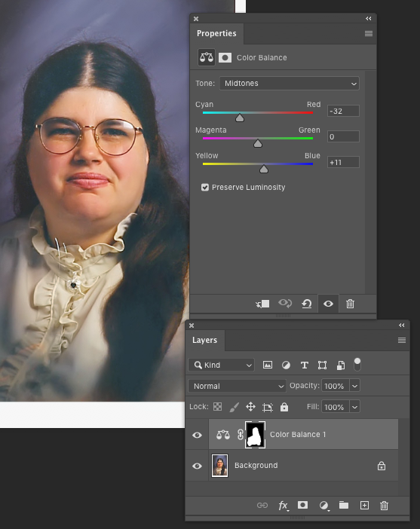This screenshot has height=529, width=420.
Task: Toggle layer filtering switch on or off
Action: (357, 365)
